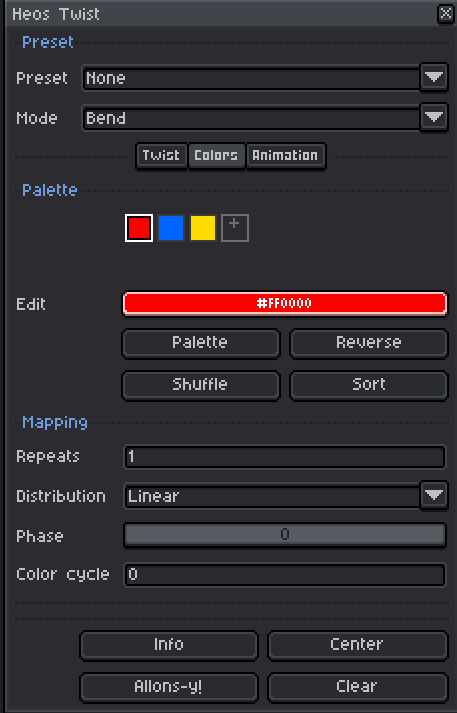Screen dimensions: 457x713
Task: Open the Distribution dropdown arrow
Action: click(434, 496)
